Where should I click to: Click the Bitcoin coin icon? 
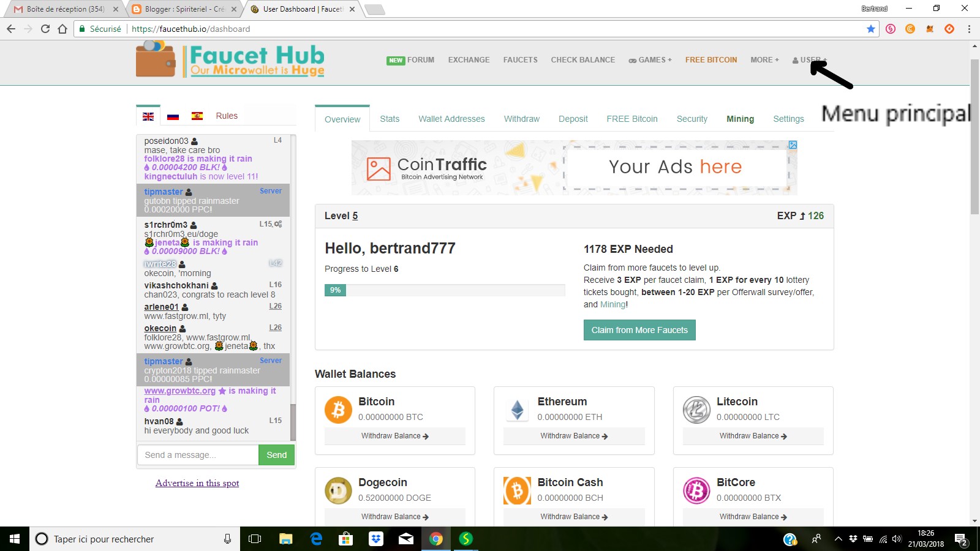(338, 410)
